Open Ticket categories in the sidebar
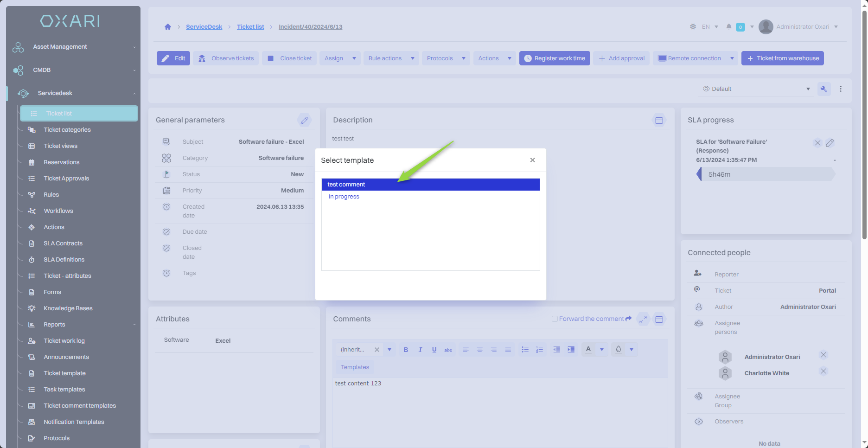This screenshot has width=868, height=448. click(67, 130)
